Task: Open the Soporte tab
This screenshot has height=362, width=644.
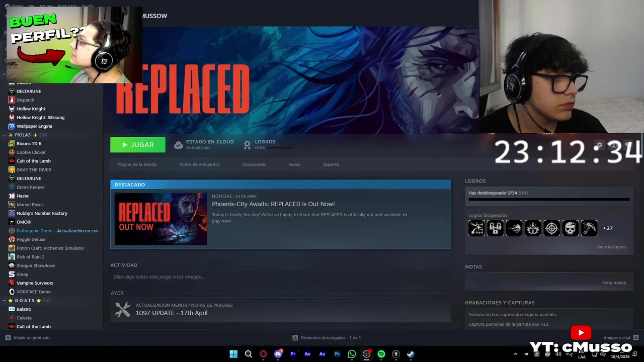Action: click(331, 164)
